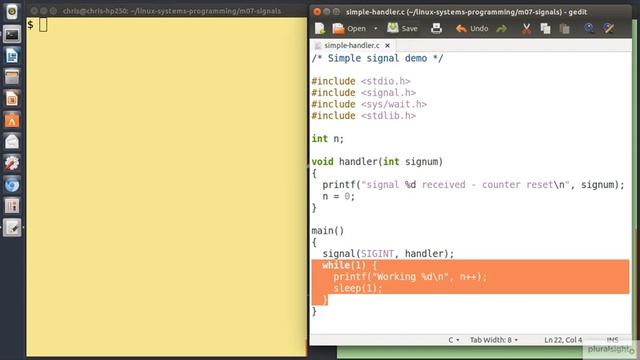Maximize the gedit window
The width and height of the screenshot is (640, 360).
pos(336,12)
